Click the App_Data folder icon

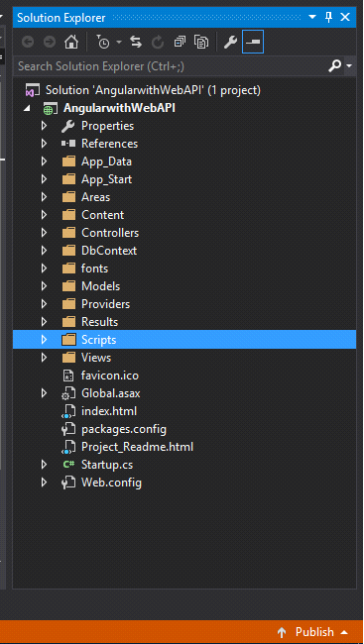68,161
